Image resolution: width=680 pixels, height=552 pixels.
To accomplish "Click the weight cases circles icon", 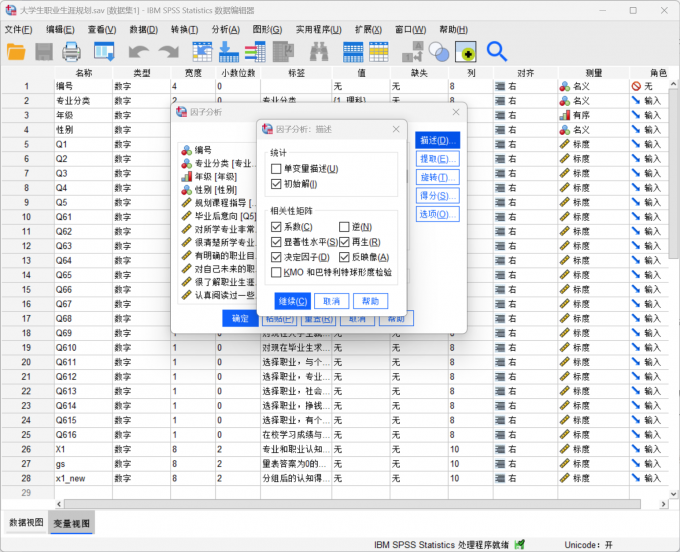I will tap(439, 52).
